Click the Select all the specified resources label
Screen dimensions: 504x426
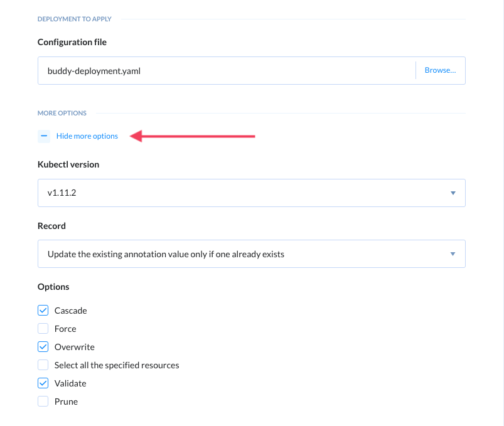click(117, 365)
